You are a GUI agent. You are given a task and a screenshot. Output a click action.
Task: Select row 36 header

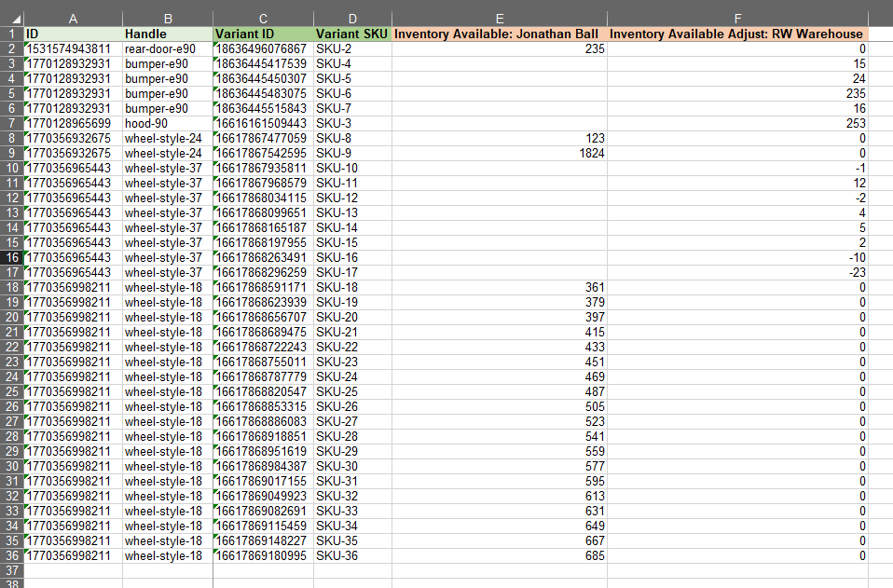tap(11, 556)
